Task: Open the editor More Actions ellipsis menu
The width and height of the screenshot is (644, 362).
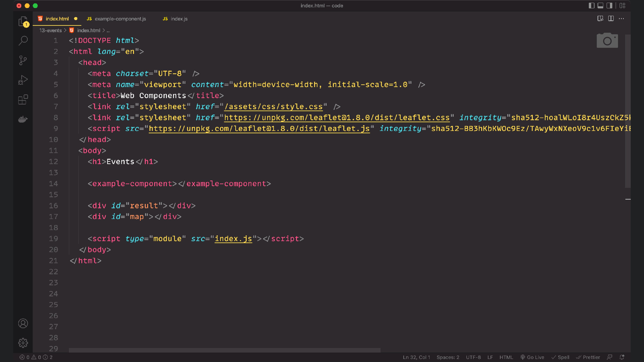Action: tap(621, 19)
